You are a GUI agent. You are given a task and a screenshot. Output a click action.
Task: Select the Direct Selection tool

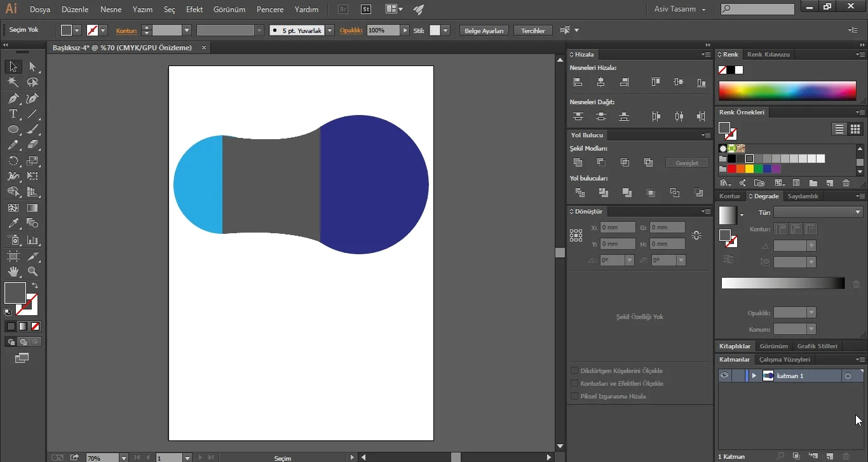32,67
